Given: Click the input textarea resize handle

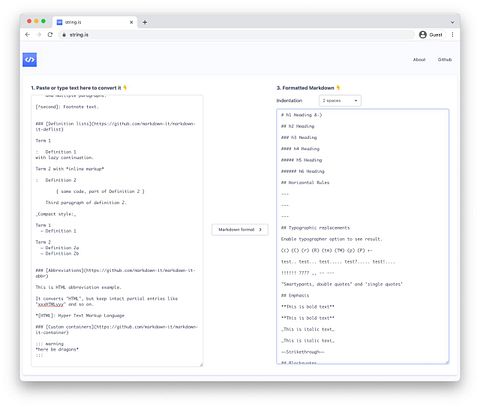Looking at the screenshot, I should (201, 364).
